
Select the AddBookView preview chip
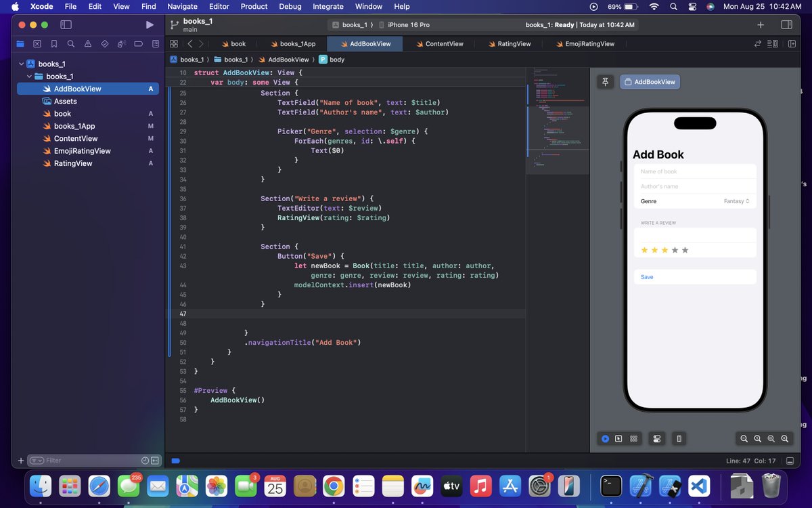click(x=650, y=82)
